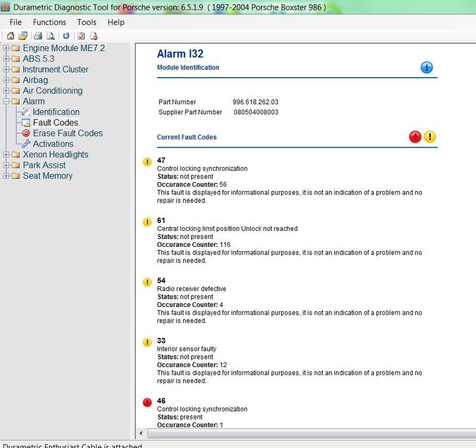The width and height of the screenshot is (476, 448).
Task: Click the red Erase Fault Codes icon
Action: 26,133
